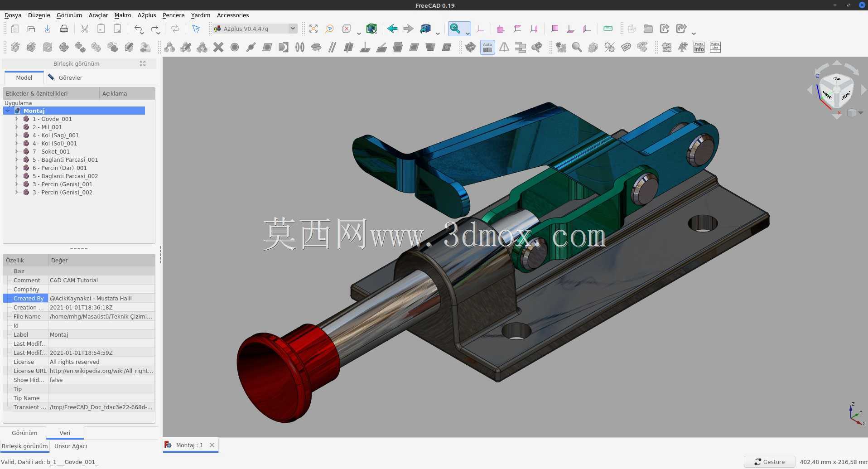Click the grey forward arrow
The width and height of the screenshot is (868, 469).
(x=409, y=29)
